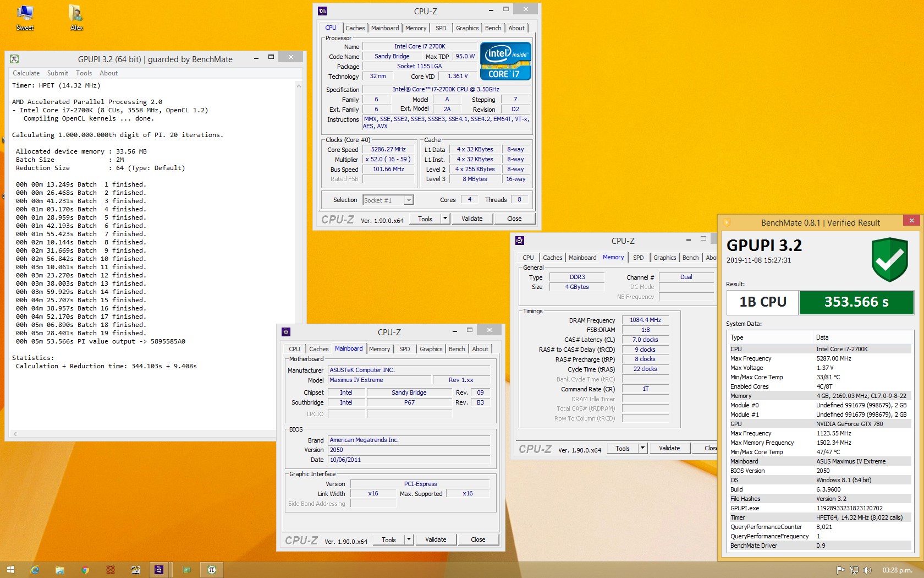Expand Tools arrow in Mainboard CPU-Z window

pos(409,539)
